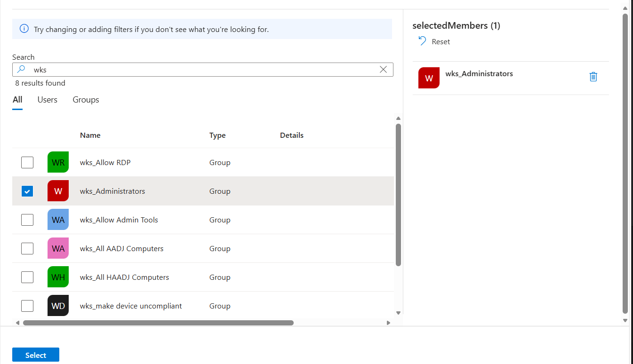Click the Select button
The image size is (633, 364).
[x=36, y=355]
